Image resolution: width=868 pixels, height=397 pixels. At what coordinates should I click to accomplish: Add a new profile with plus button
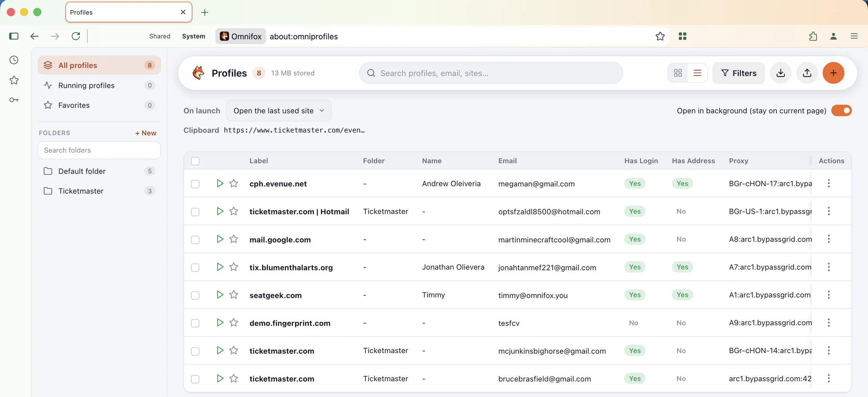coord(833,73)
